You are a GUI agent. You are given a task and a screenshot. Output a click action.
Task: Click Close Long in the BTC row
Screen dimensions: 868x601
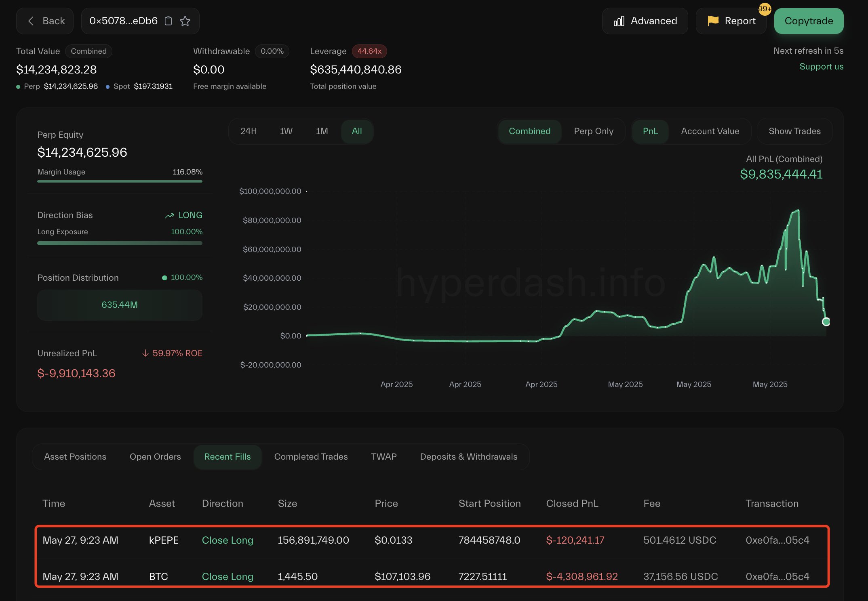coord(228,577)
